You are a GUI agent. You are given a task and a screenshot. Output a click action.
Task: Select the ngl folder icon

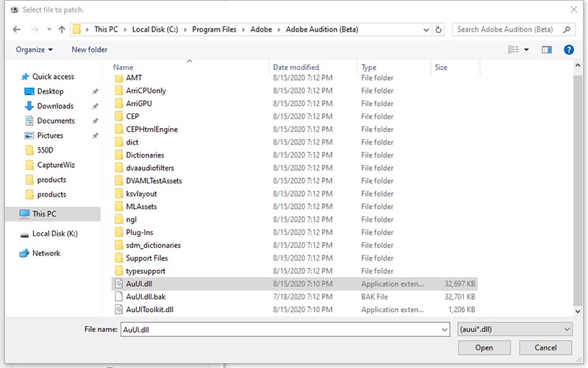[119, 219]
